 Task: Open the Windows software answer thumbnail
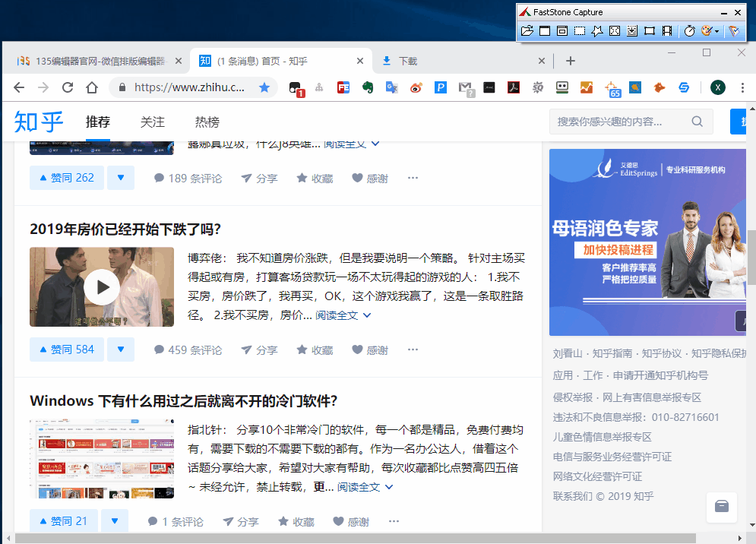click(102, 459)
